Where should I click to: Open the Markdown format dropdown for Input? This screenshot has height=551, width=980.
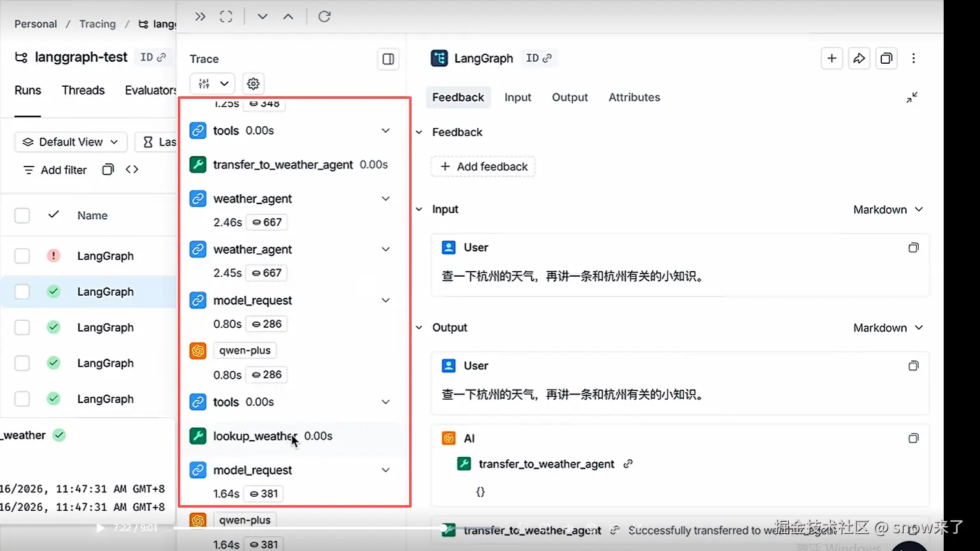point(888,210)
